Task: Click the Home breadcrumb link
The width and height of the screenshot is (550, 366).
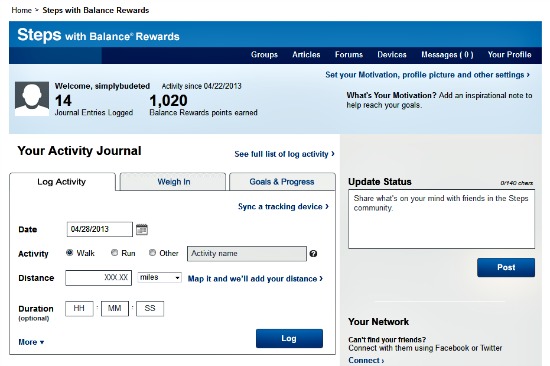Action: coord(22,10)
